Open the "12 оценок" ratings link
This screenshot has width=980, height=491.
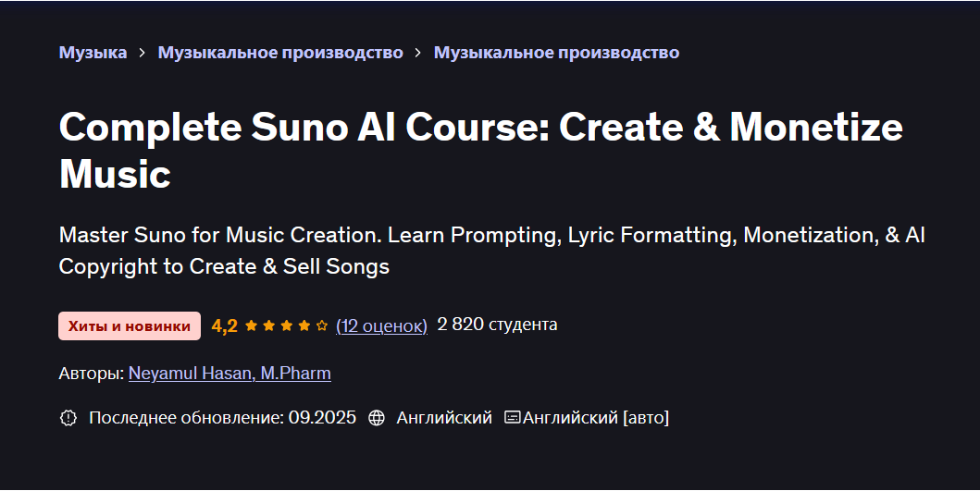coord(381,325)
